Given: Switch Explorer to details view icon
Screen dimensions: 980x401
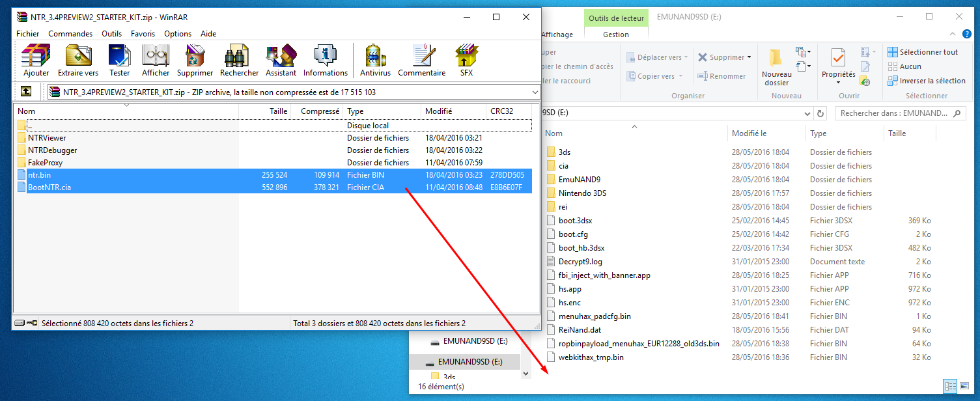Looking at the screenshot, I should click(949, 385).
